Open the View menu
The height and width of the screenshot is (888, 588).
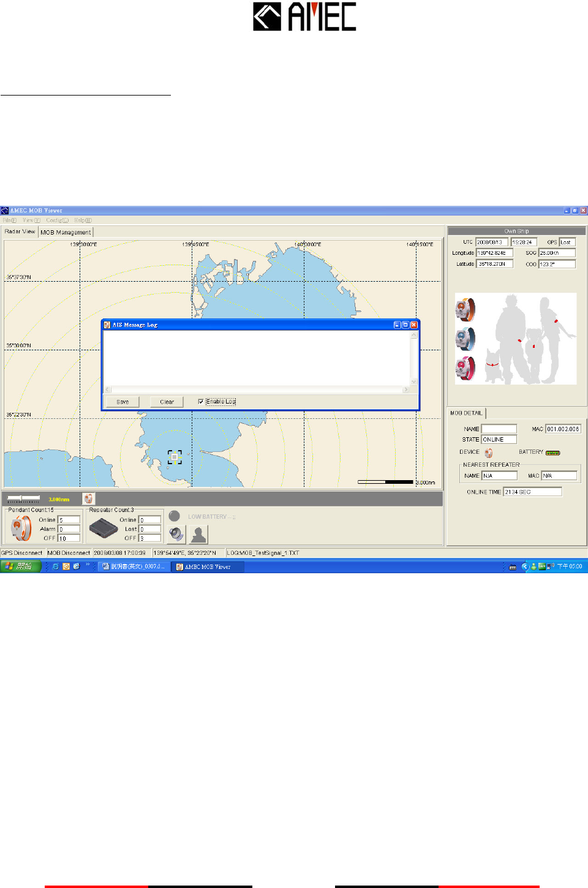pos(31,220)
